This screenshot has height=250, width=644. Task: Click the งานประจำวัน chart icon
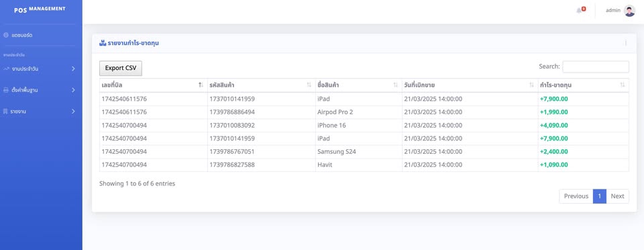(6, 69)
